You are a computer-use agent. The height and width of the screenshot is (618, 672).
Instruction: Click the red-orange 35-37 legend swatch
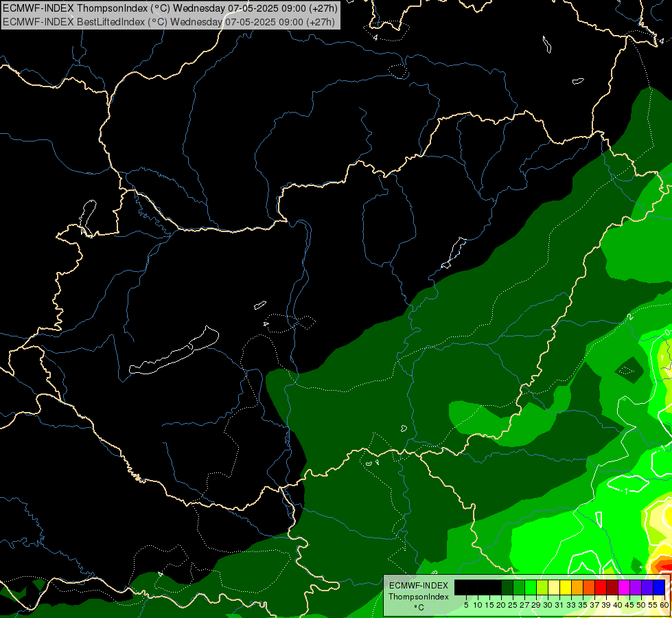tap(589, 588)
